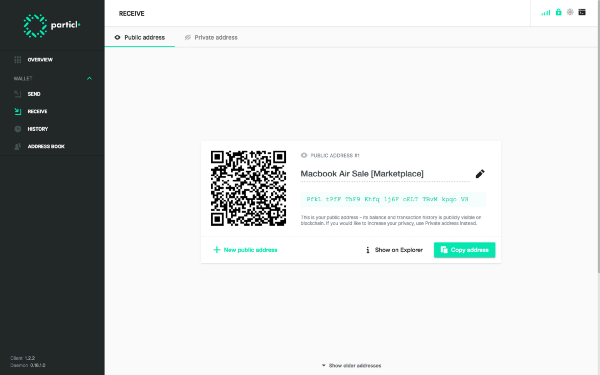Expand Show older addresses
The height and width of the screenshot is (375, 600).
coord(351,365)
